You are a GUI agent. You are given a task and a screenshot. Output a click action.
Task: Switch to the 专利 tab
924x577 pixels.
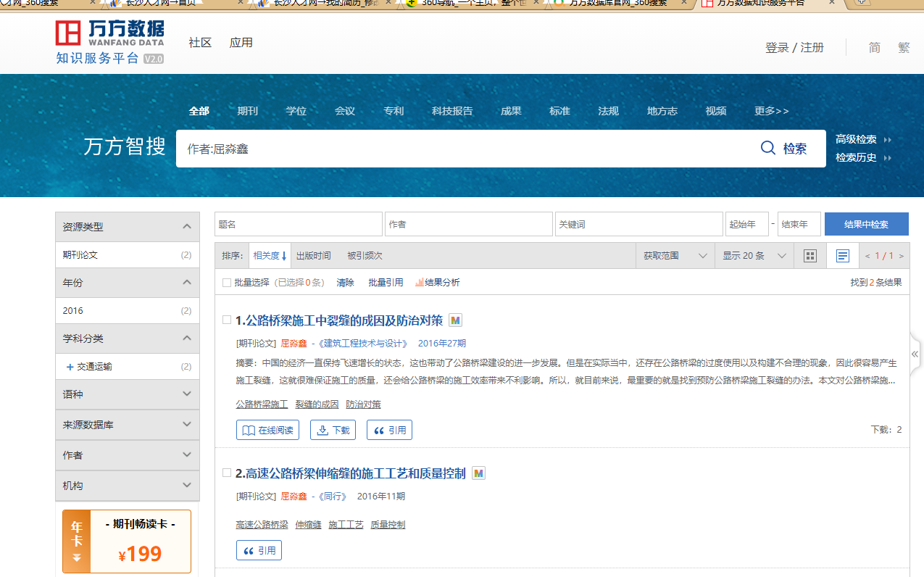[394, 111]
